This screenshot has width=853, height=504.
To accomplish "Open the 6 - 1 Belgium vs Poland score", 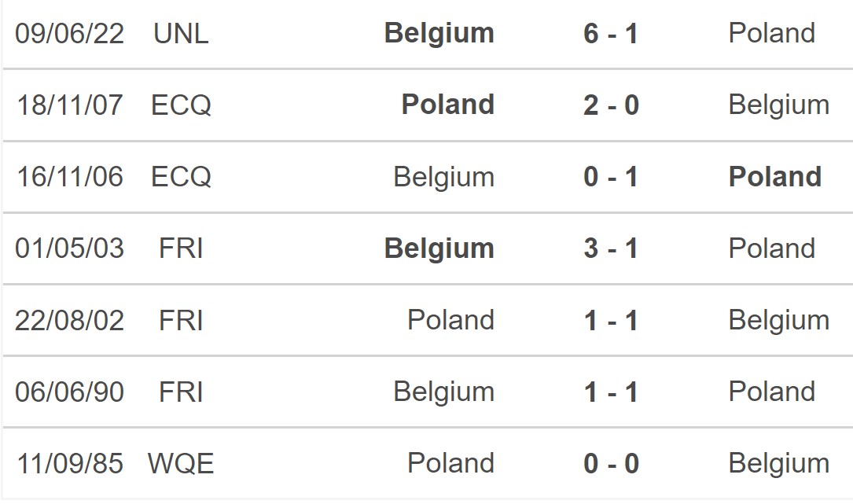I will 610,34.
